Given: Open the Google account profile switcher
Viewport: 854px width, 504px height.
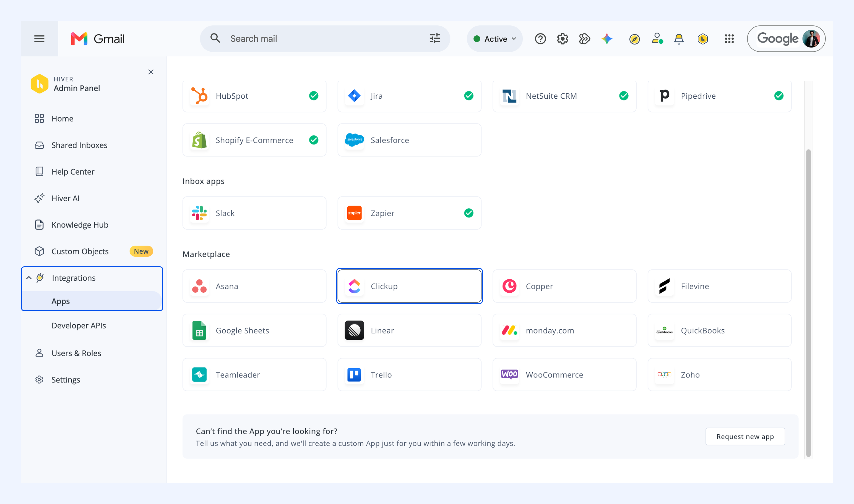Looking at the screenshot, I should pyautogui.click(x=786, y=39).
